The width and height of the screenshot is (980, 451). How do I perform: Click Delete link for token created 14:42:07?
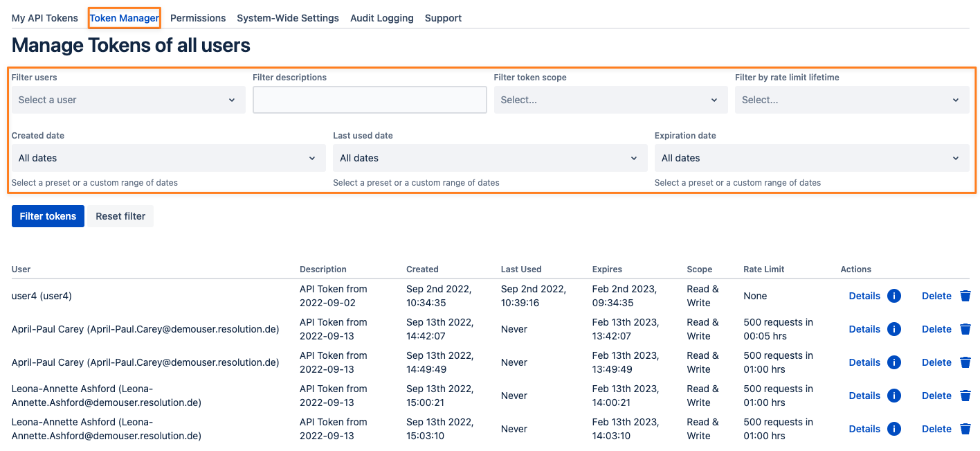pos(936,329)
